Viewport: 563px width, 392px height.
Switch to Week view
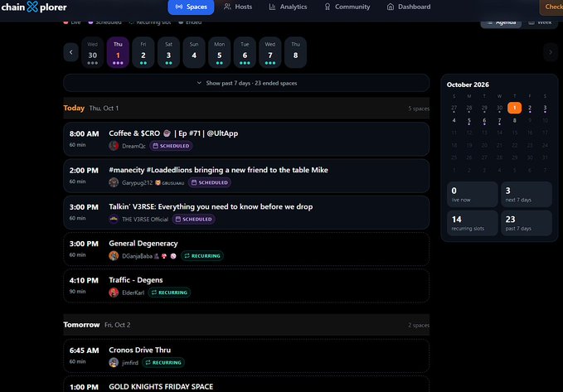[x=540, y=22]
